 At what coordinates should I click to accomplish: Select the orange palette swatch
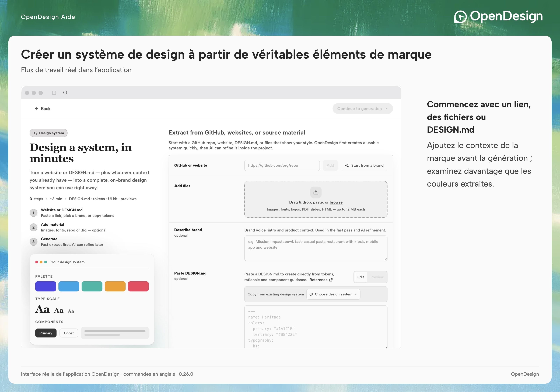coord(115,286)
